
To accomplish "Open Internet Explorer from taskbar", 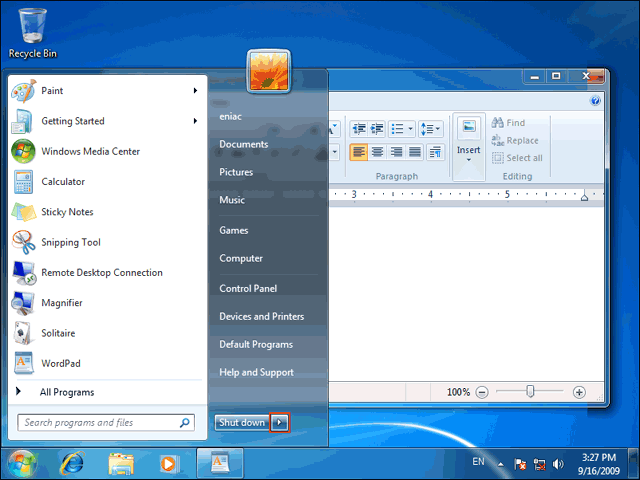I will click(72, 464).
